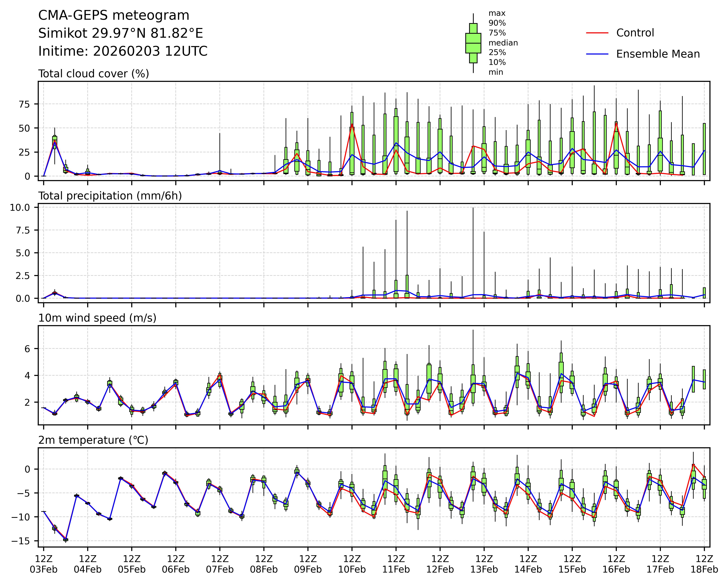728x584 pixels.
Task: Click the 'max' label in boxplot legend
Action: (497, 14)
